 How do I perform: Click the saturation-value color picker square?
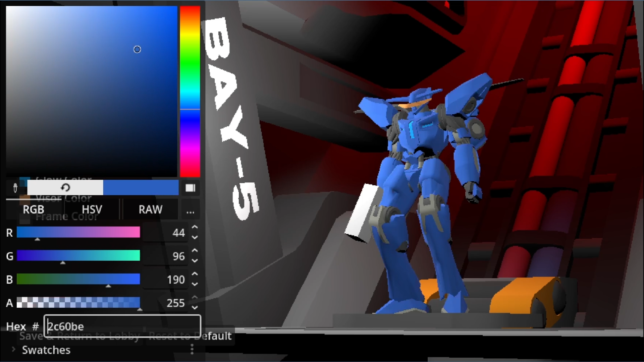click(91, 91)
